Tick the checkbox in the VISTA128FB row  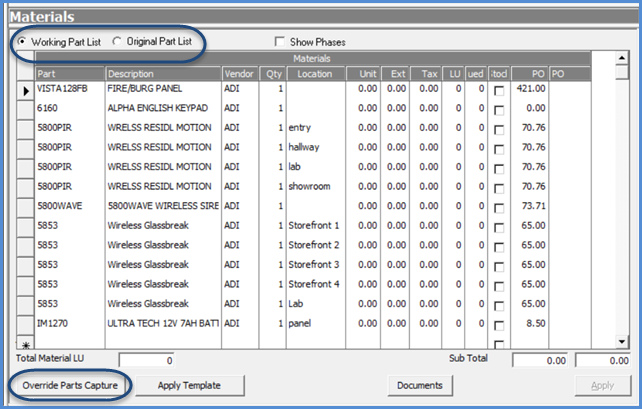(499, 90)
